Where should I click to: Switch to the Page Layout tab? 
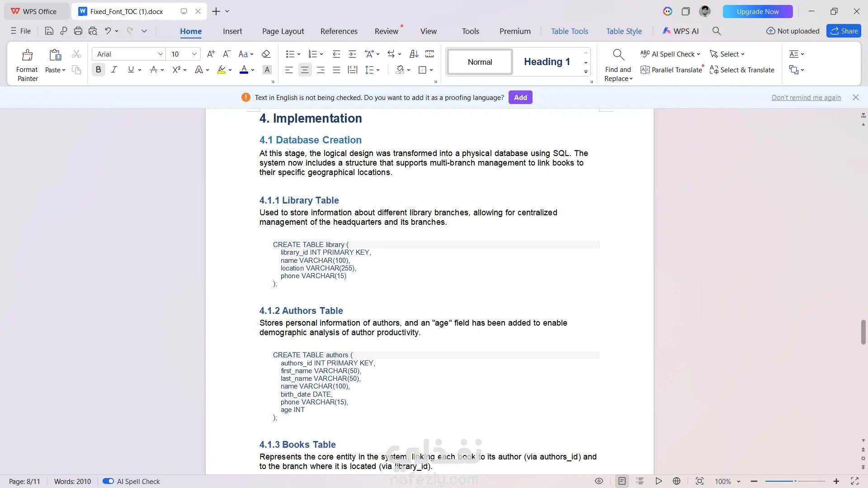283,31
